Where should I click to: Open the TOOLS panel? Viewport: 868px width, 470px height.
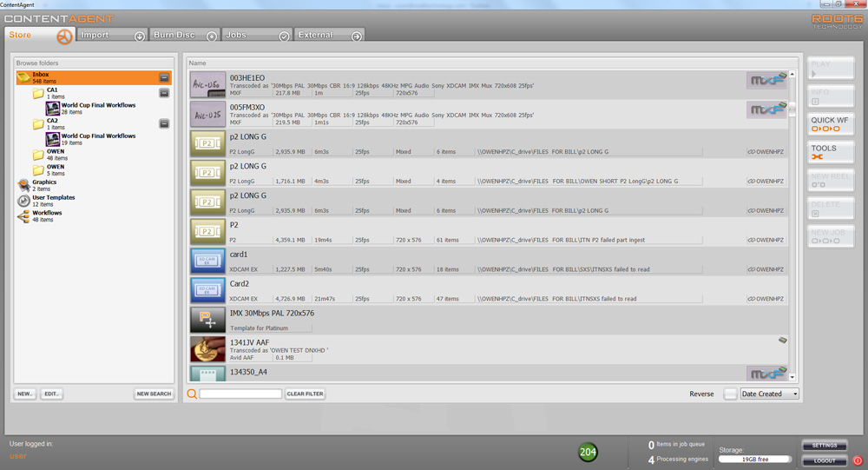point(831,152)
